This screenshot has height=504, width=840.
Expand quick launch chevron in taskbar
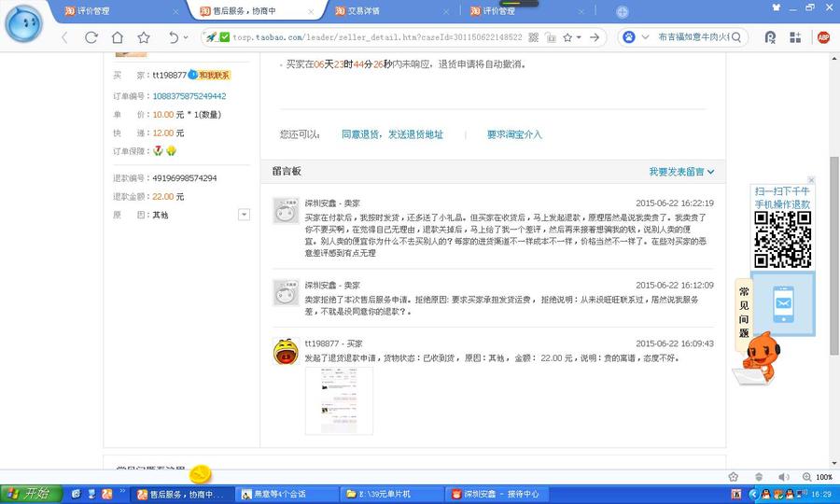122,491
